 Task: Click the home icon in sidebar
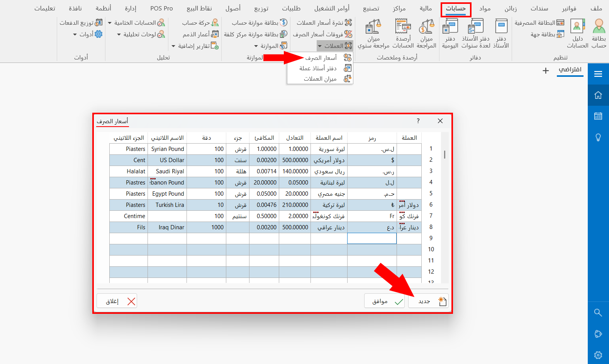coord(598,95)
